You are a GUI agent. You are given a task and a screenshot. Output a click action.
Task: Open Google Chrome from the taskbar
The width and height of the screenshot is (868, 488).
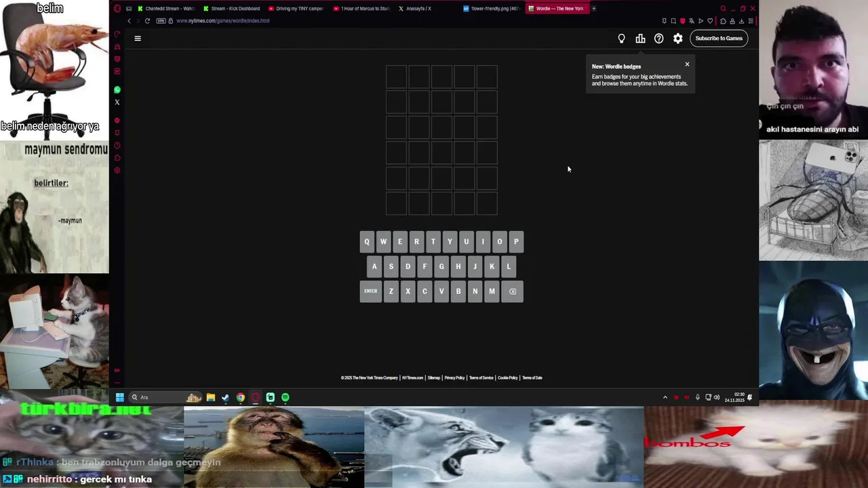[x=241, y=397]
